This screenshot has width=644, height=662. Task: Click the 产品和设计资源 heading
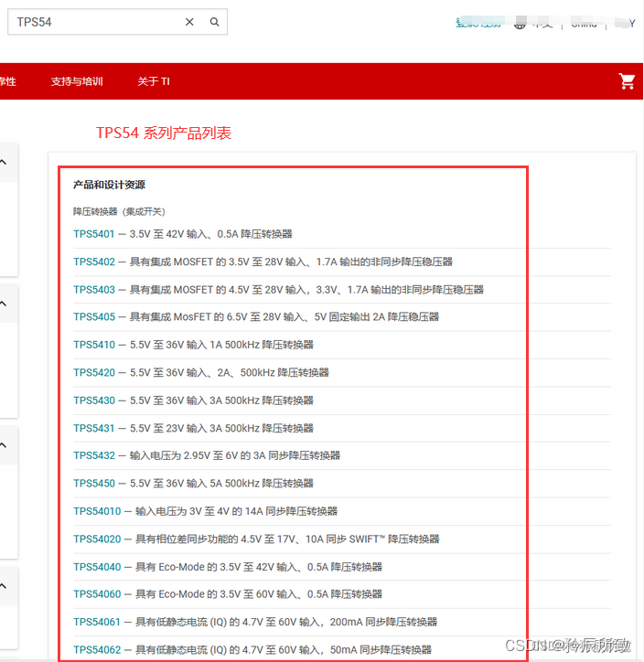click(x=109, y=185)
